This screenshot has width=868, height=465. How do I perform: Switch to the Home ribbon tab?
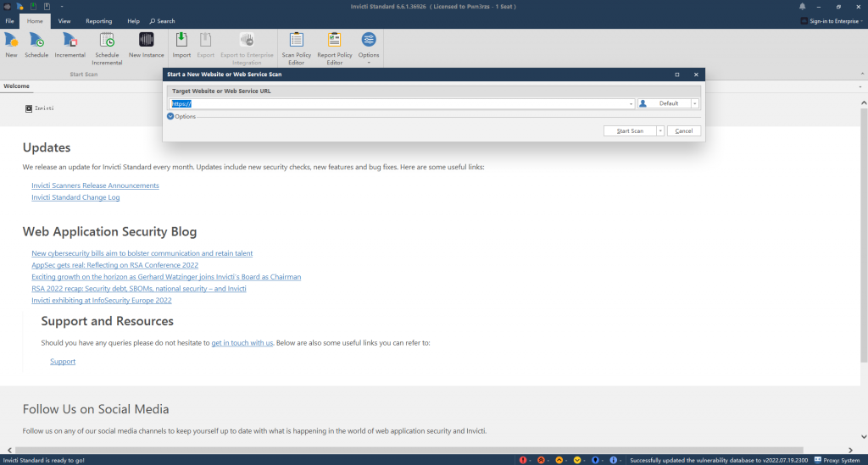coord(35,21)
